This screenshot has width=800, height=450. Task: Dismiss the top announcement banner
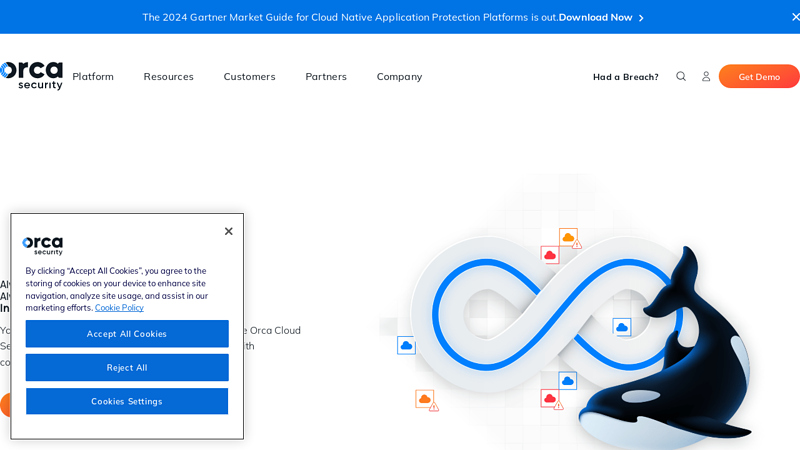tap(795, 17)
